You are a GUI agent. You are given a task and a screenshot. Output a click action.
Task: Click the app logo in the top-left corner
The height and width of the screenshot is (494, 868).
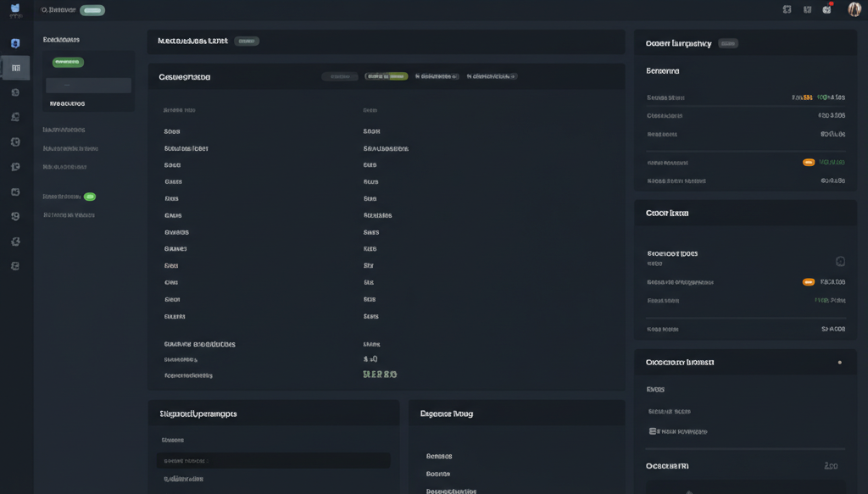point(15,10)
